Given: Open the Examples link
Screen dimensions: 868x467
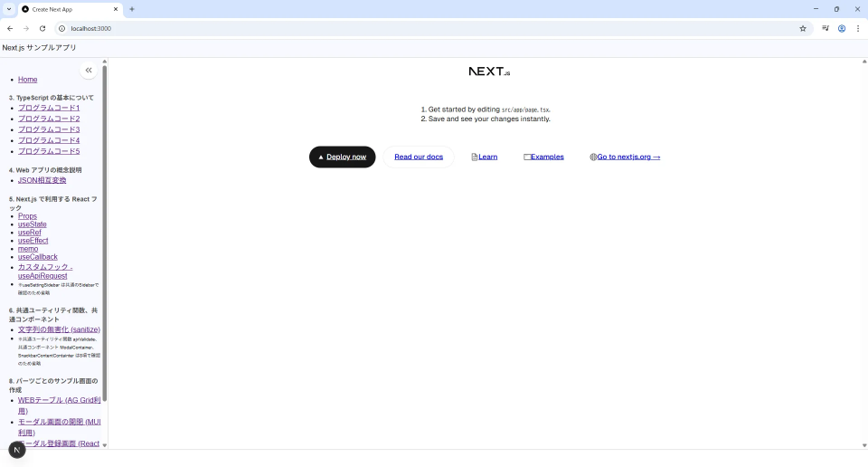Looking at the screenshot, I should pos(543,157).
